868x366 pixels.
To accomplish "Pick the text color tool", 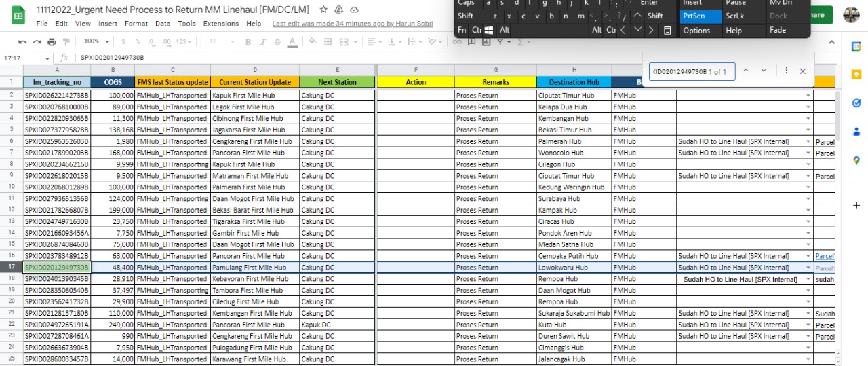I will click(x=292, y=42).
